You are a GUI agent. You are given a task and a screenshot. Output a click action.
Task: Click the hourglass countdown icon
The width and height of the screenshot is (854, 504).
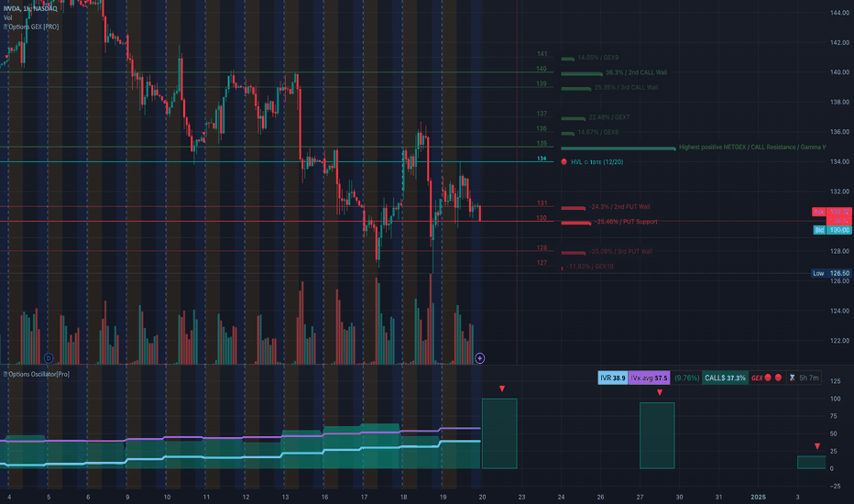(792, 378)
